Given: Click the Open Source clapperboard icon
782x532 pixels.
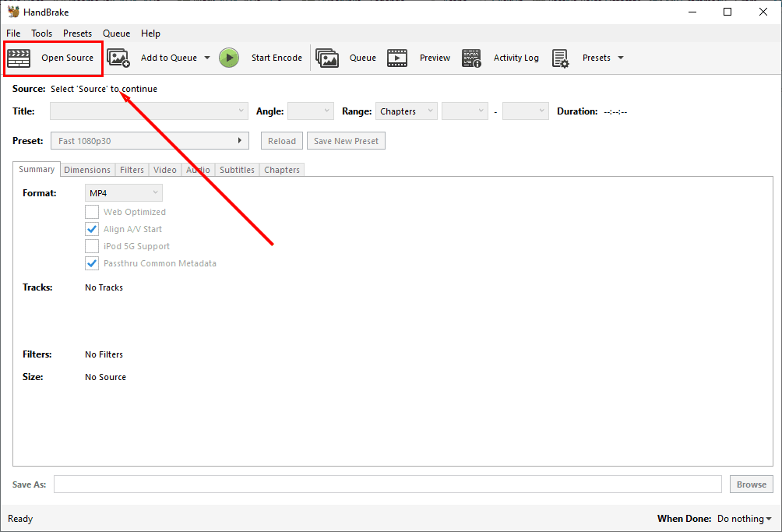Looking at the screenshot, I should coord(19,58).
